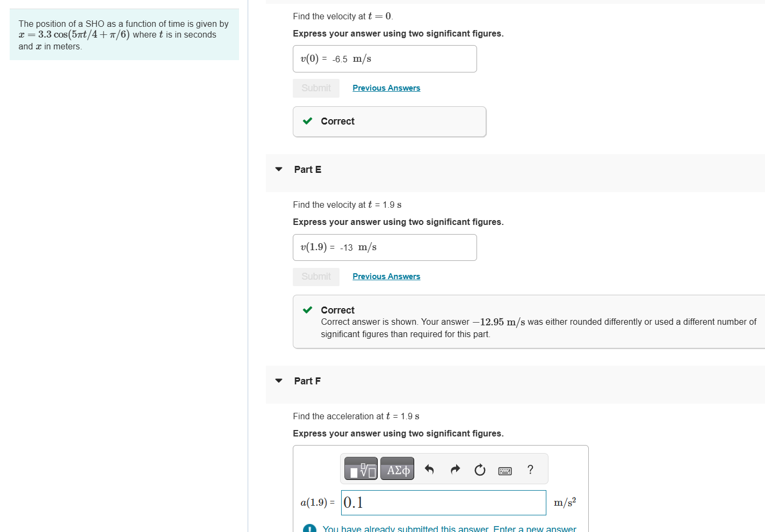765x532 pixels.
Task: Click the v(1.9) answer box
Action: [385, 247]
